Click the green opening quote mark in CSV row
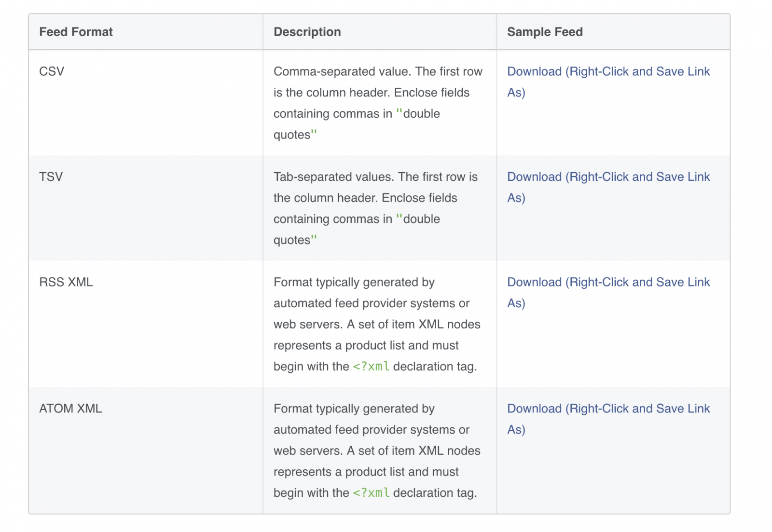This screenshot has height=532, width=772. click(x=399, y=111)
